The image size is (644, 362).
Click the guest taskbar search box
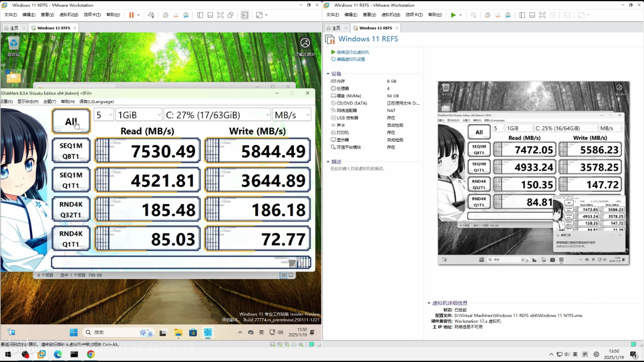point(119,332)
